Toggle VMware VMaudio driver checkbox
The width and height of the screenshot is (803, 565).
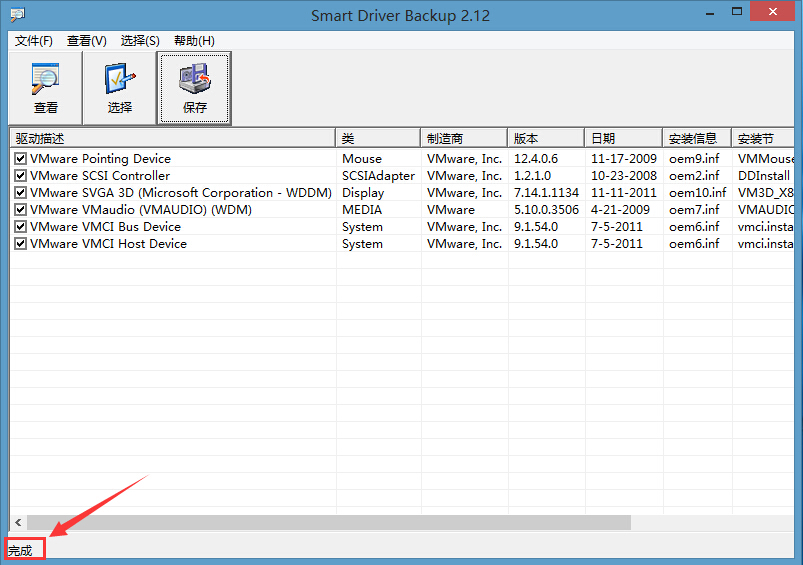click(x=20, y=210)
